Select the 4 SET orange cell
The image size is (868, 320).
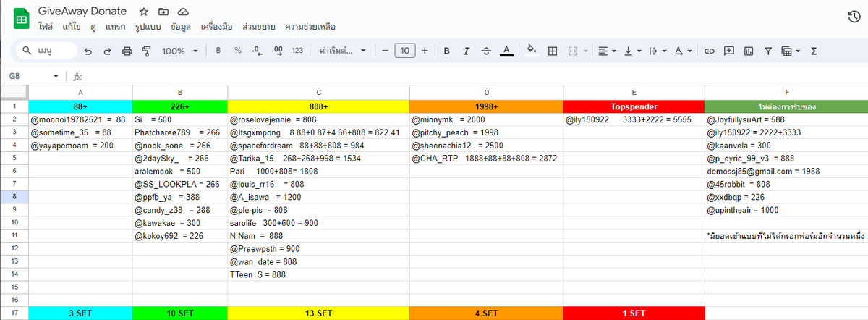pyautogui.click(x=486, y=313)
